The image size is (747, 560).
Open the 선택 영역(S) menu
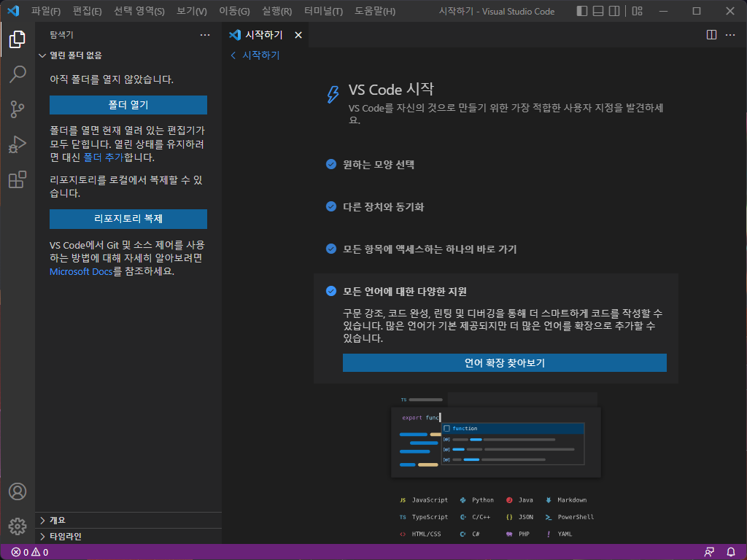point(139,11)
